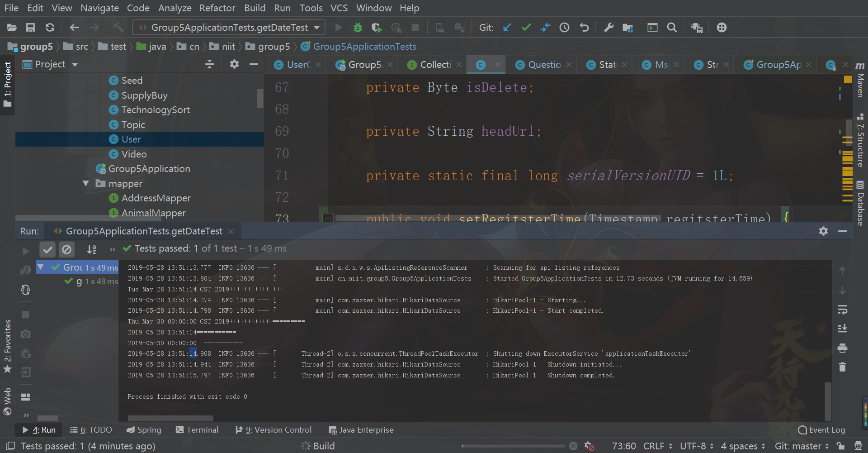Clear console output with the trash icon
This screenshot has width=868, height=453.
point(842,367)
